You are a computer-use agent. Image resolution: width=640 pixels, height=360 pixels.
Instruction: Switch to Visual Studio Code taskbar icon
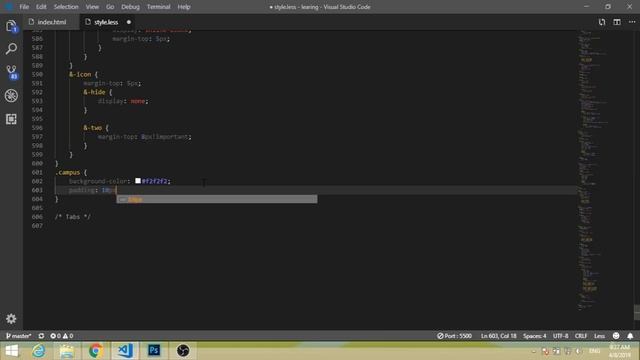[125, 351]
